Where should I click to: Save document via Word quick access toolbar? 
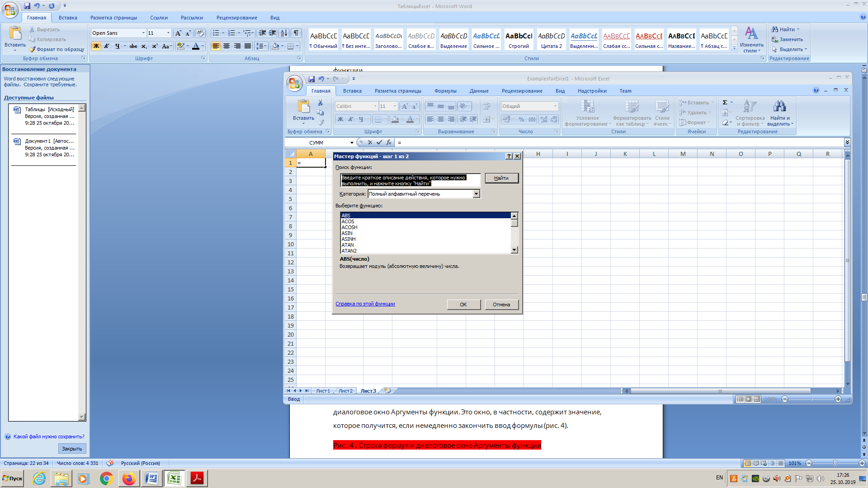[27, 6]
